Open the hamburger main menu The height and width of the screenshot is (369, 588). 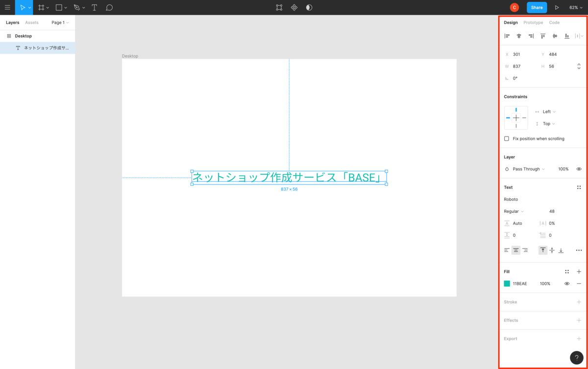coord(7,7)
